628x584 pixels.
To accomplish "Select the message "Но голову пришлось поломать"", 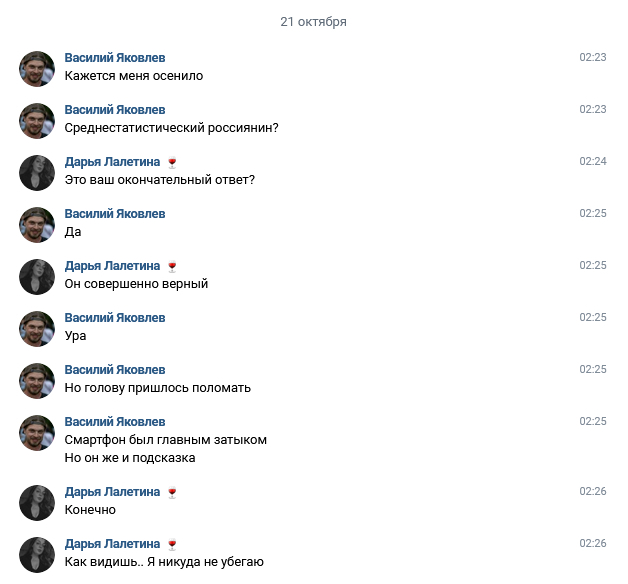I will coord(157,388).
